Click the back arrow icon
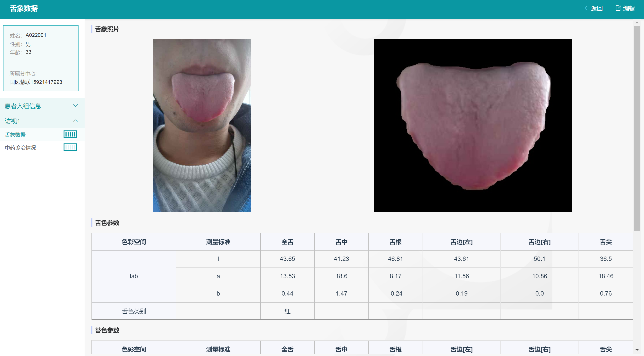Viewport: 644px width, 356px height. click(586, 8)
